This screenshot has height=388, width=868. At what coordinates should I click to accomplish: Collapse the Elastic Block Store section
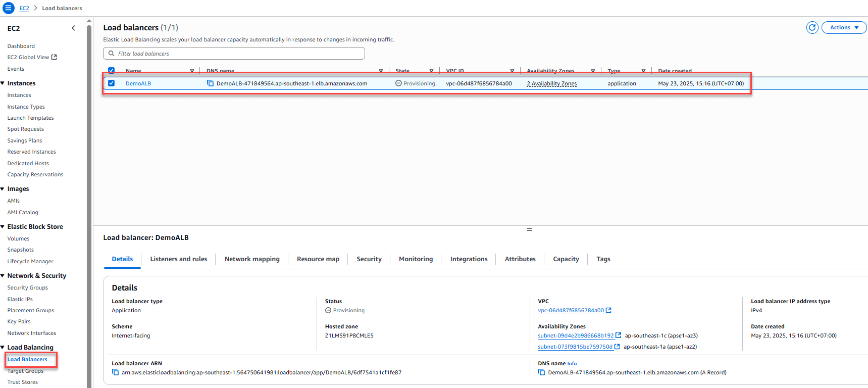tap(3, 227)
